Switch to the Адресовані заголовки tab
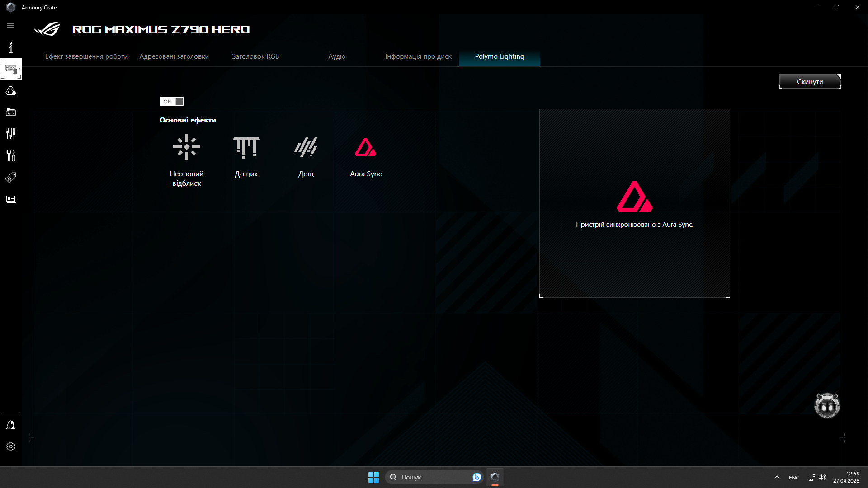 (174, 56)
